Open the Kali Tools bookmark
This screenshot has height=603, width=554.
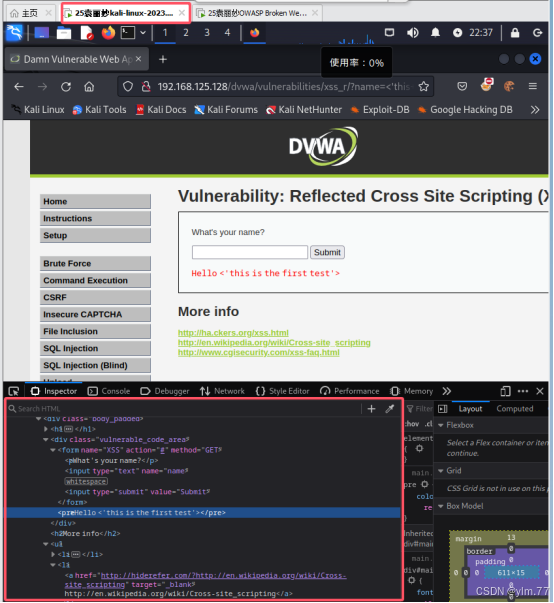(x=100, y=110)
